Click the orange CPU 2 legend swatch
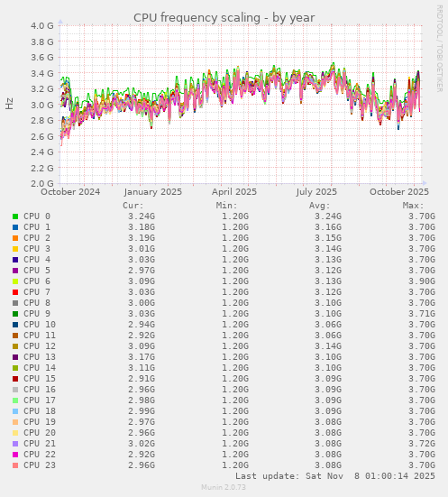This screenshot has height=497, width=448. pos(15,238)
